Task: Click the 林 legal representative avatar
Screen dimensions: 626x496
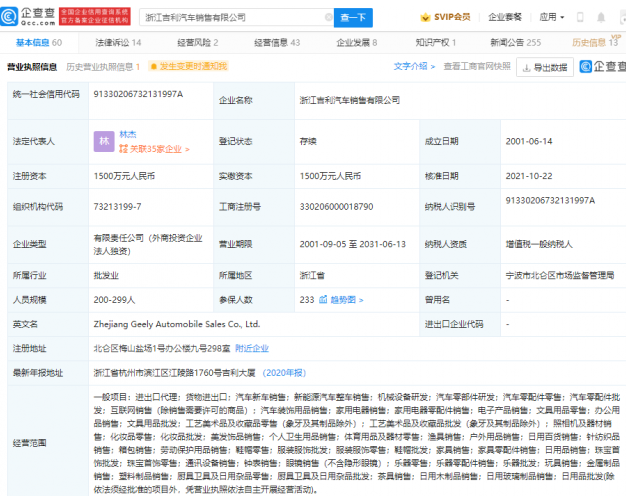Action: tap(103, 141)
